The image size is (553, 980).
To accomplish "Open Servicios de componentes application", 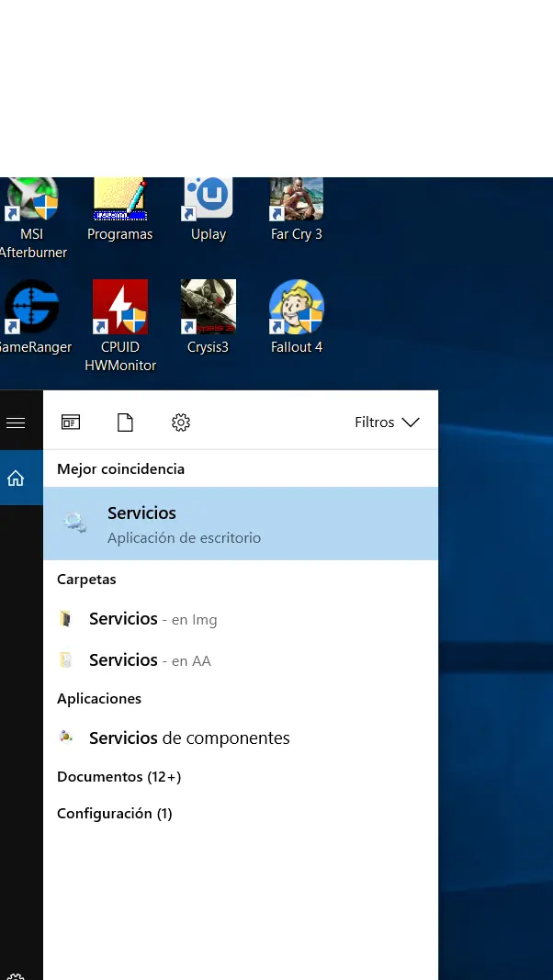I will 241,738.
